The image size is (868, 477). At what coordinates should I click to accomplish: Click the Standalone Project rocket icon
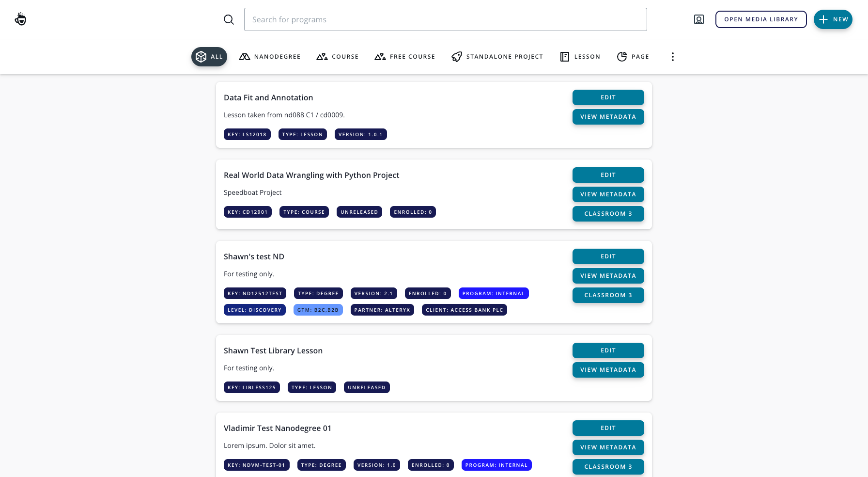[456, 57]
